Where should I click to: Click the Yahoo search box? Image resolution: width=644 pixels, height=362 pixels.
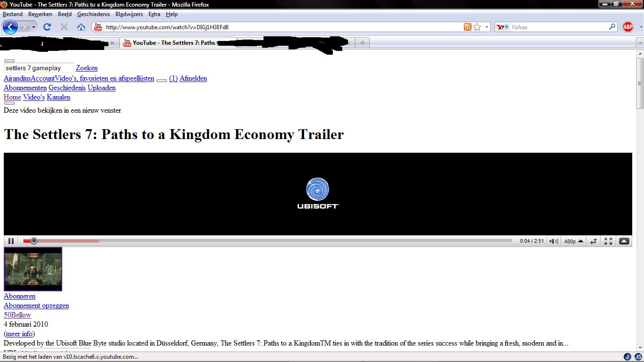coord(559,27)
